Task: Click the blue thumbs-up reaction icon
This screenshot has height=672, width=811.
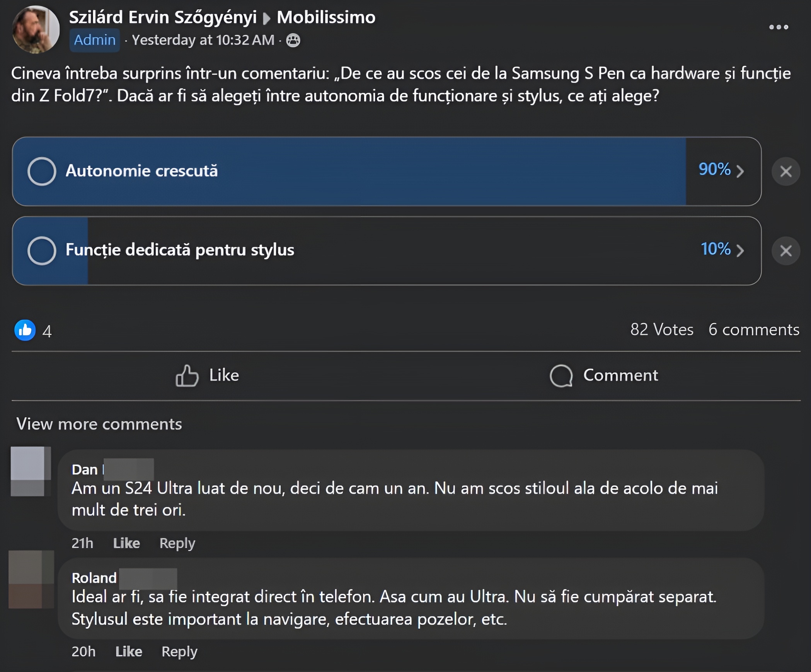Action: click(25, 330)
